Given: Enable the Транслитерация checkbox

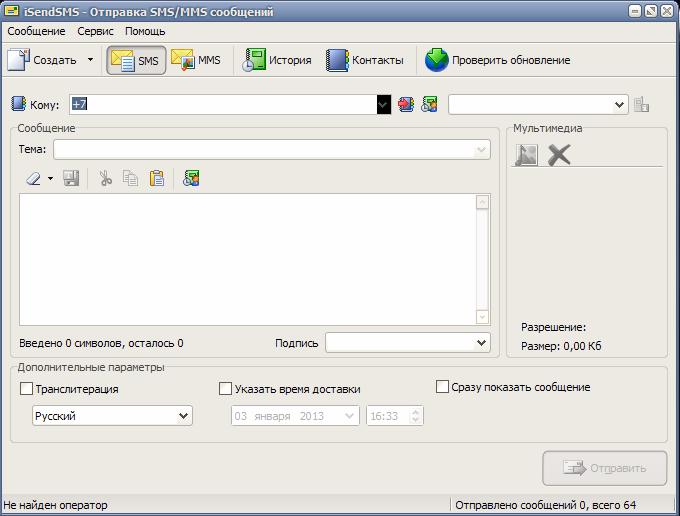Looking at the screenshot, I should pyautogui.click(x=26, y=389).
